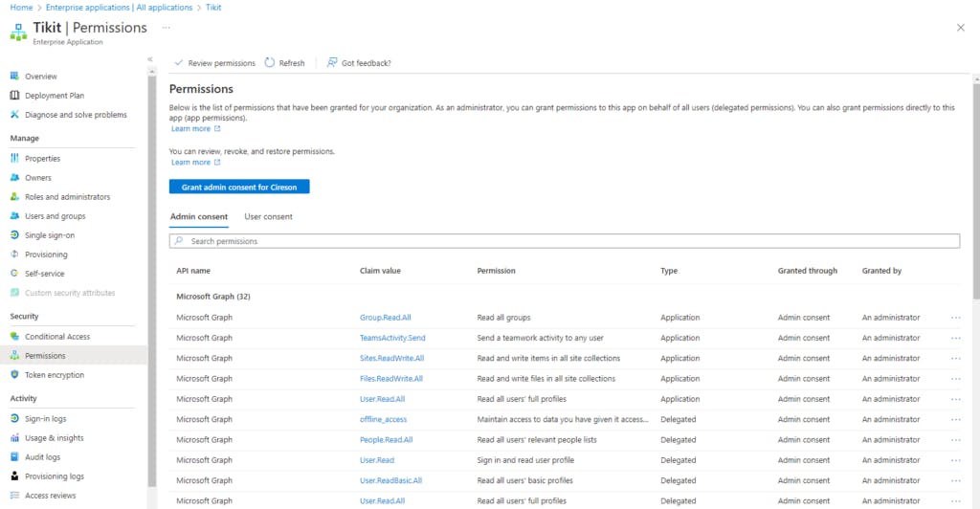Click the Overview icon in sidebar
The image size is (980, 509).
pyautogui.click(x=15, y=77)
